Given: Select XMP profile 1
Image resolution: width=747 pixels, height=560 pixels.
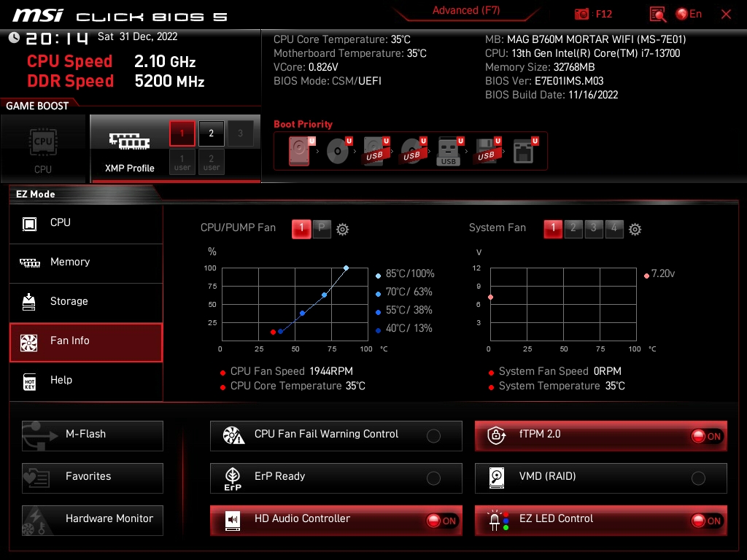Looking at the screenshot, I should pos(182,133).
